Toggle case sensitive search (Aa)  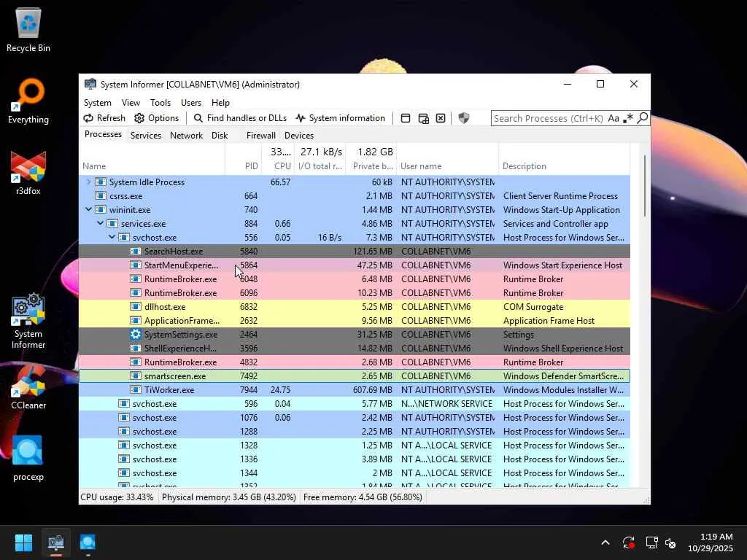pyautogui.click(x=614, y=118)
